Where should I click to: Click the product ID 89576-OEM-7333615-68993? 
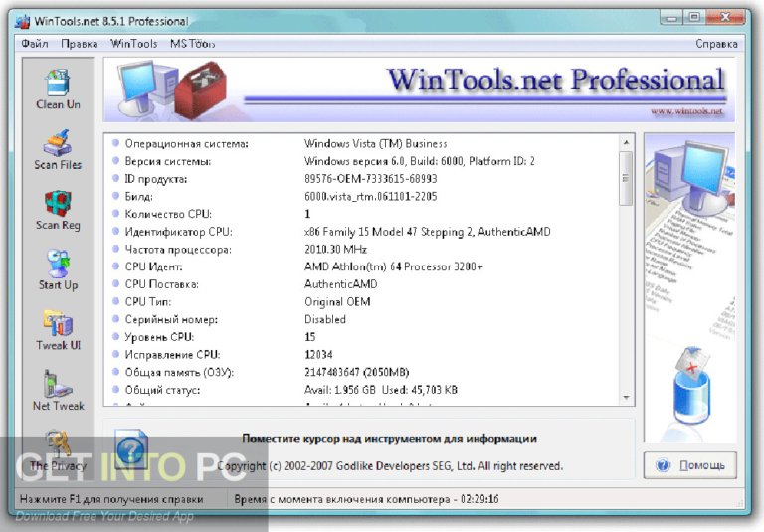370,179
